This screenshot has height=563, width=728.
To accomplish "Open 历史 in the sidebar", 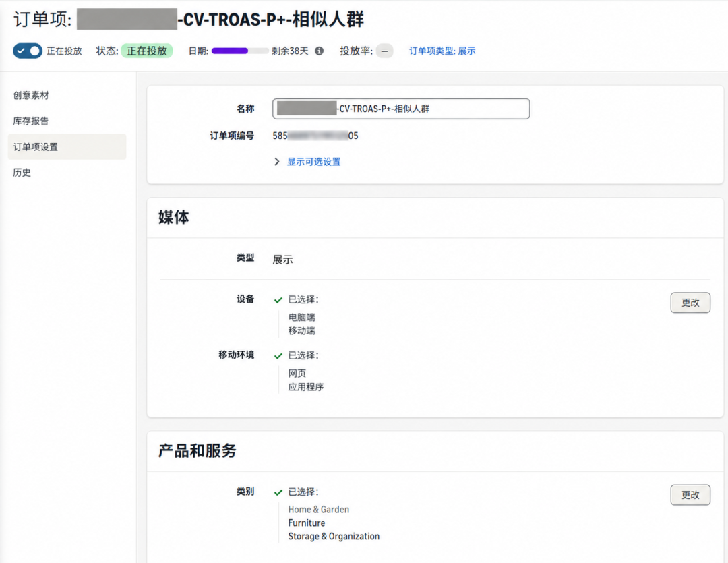I will tap(22, 173).
